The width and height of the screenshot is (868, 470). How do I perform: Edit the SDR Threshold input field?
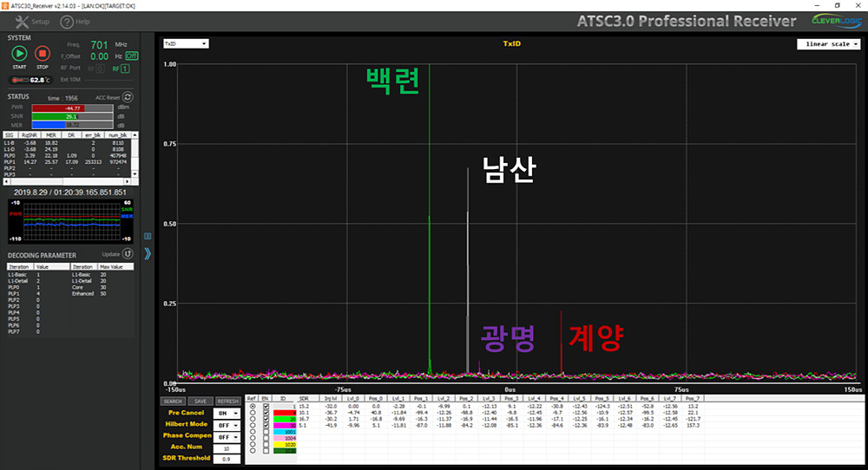[x=227, y=459]
